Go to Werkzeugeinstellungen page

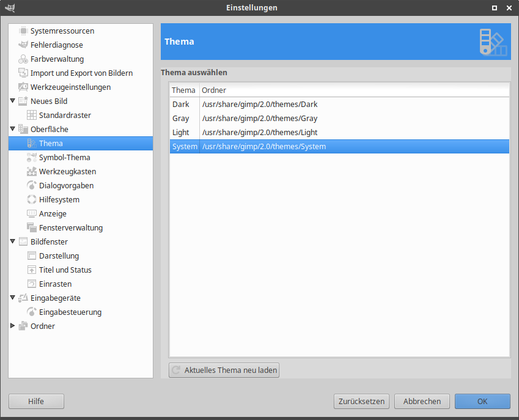(x=70, y=87)
